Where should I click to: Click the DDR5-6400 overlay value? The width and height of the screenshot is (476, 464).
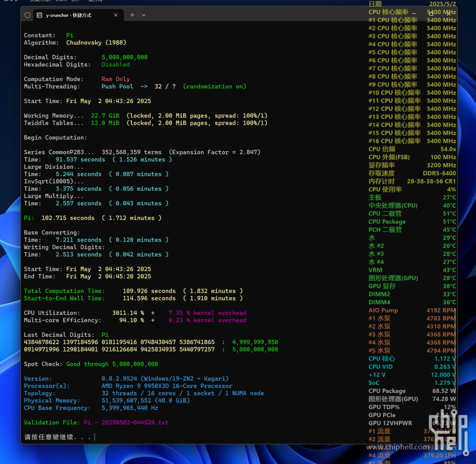(x=439, y=173)
